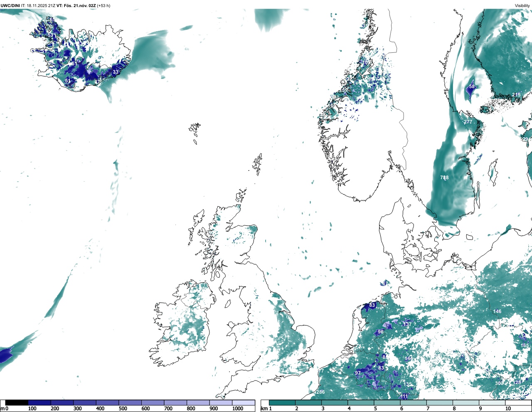The width and height of the screenshot is (532, 412).
Task: Select the 600–700 m legend swatch
Action: click(153, 402)
